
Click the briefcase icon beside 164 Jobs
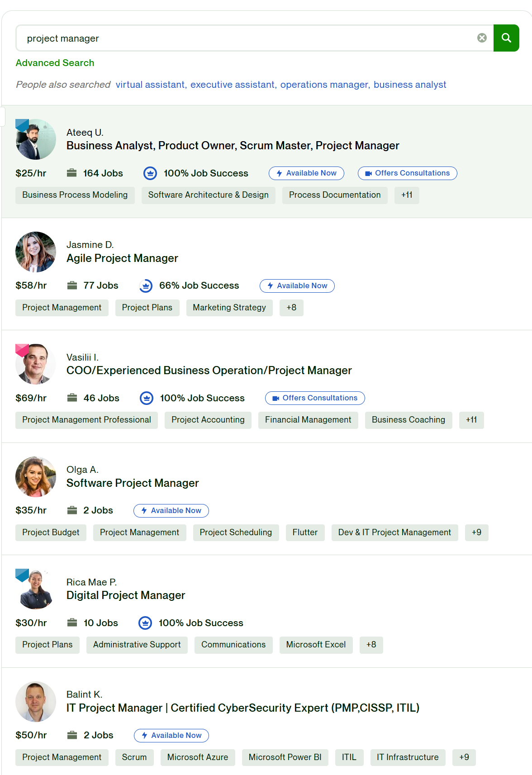point(71,173)
